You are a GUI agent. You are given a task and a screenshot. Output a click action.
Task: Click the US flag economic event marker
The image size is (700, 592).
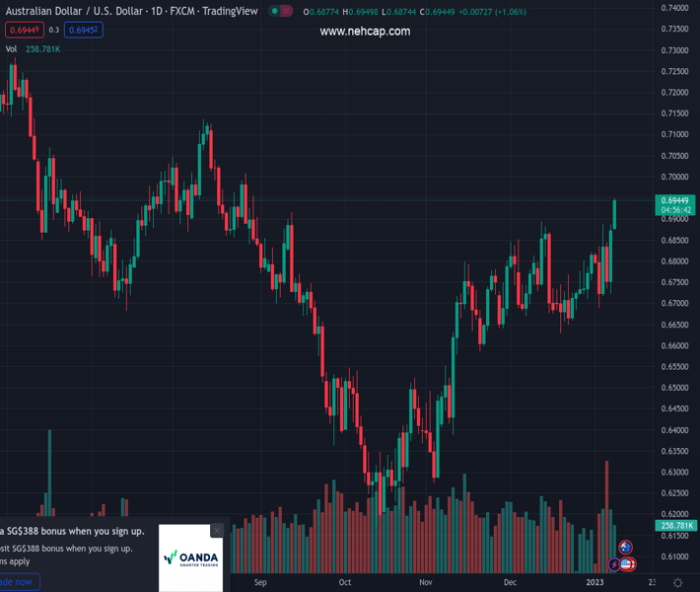[x=626, y=564]
